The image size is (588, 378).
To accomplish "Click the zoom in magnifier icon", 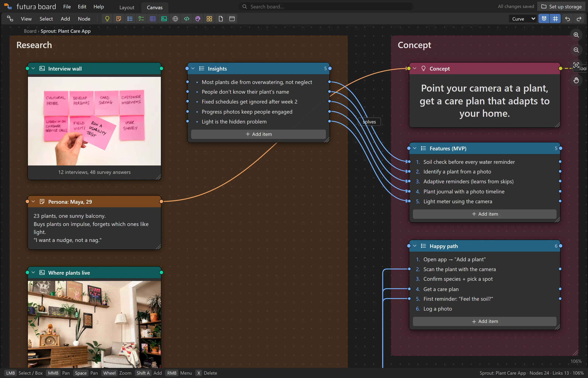I will pos(576,35).
